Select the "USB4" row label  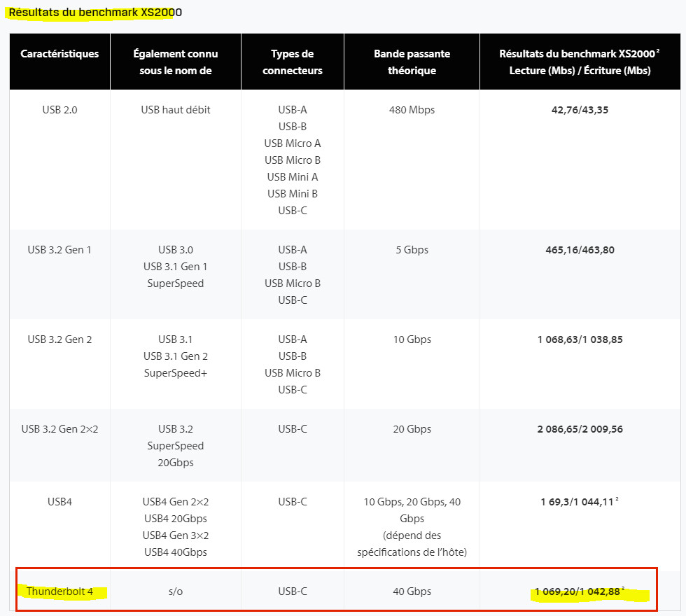point(59,502)
